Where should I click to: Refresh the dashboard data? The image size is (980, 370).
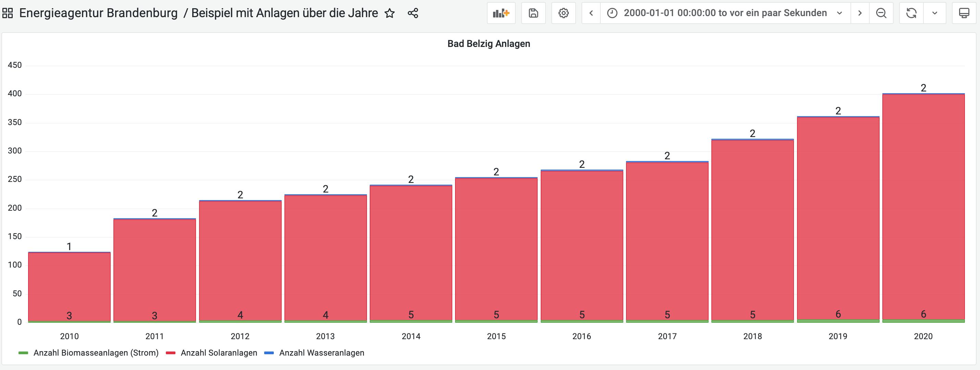pos(910,13)
